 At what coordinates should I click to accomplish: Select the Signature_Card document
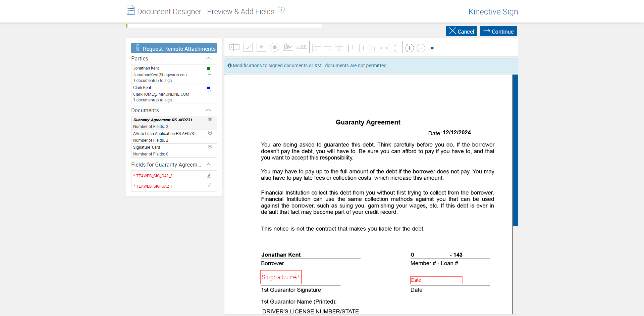[174, 150]
